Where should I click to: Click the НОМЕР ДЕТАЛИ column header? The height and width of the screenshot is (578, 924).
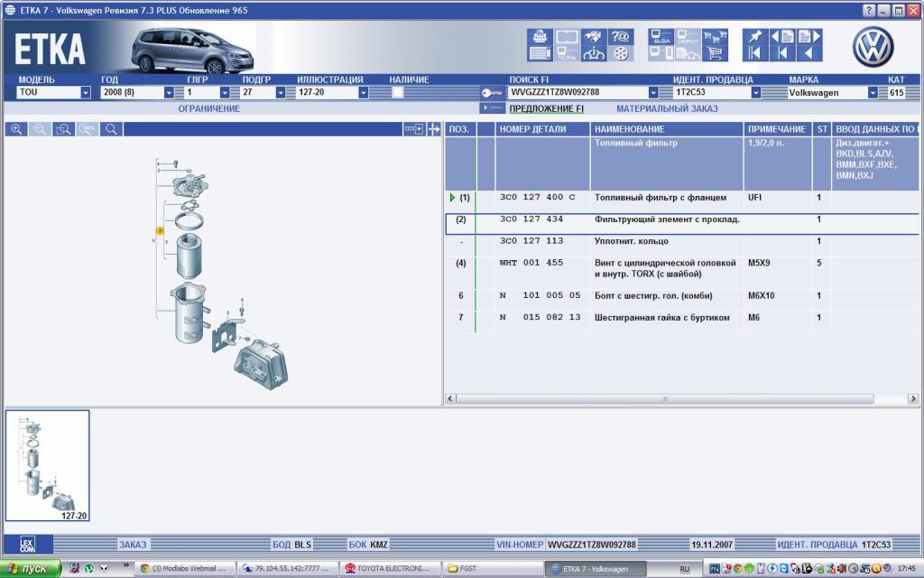[542, 129]
